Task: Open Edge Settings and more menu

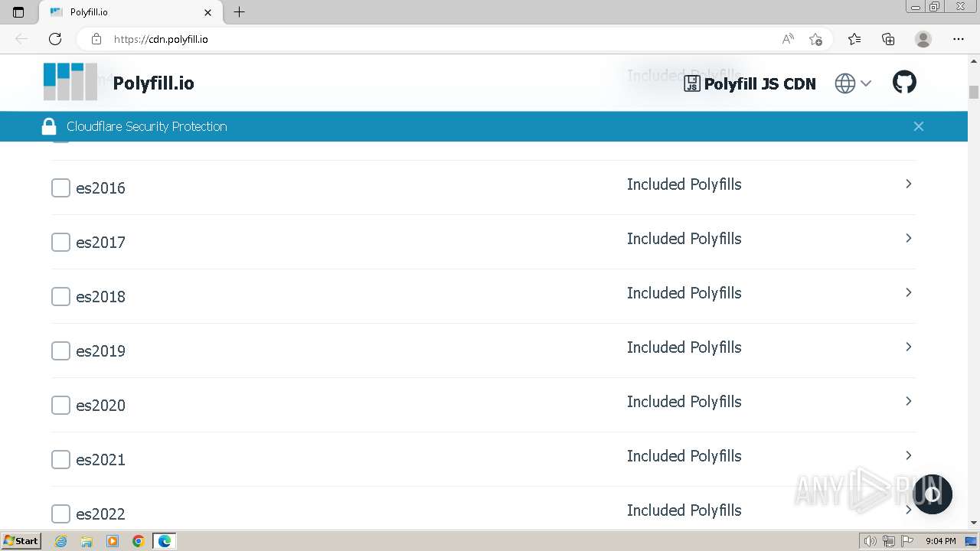Action: click(959, 39)
